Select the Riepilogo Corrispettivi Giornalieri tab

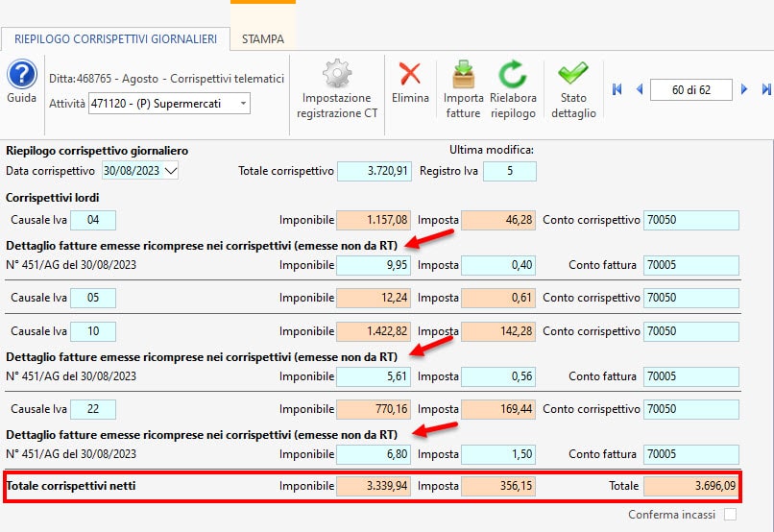(x=115, y=39)
